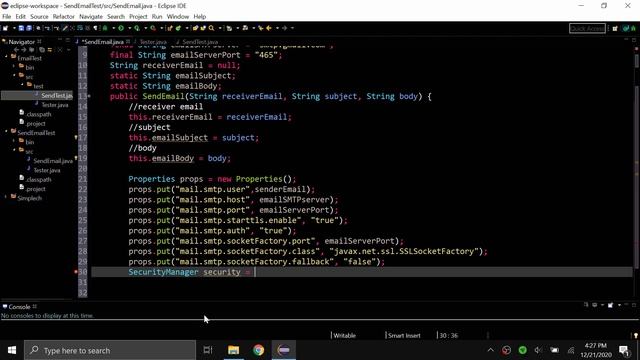
Task: Expand bin folder under EmailTest
Action: pyautogui.click(x=14, y=67)
